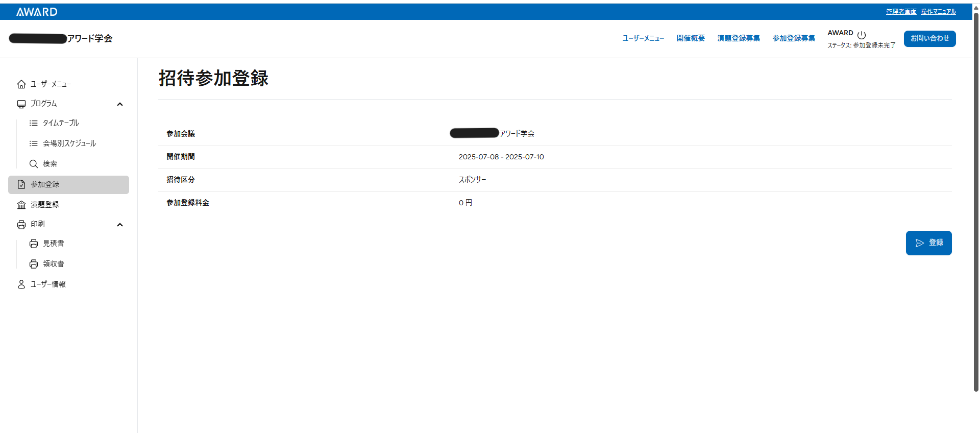Click the power logout icon near AWARD

(862, 35)
